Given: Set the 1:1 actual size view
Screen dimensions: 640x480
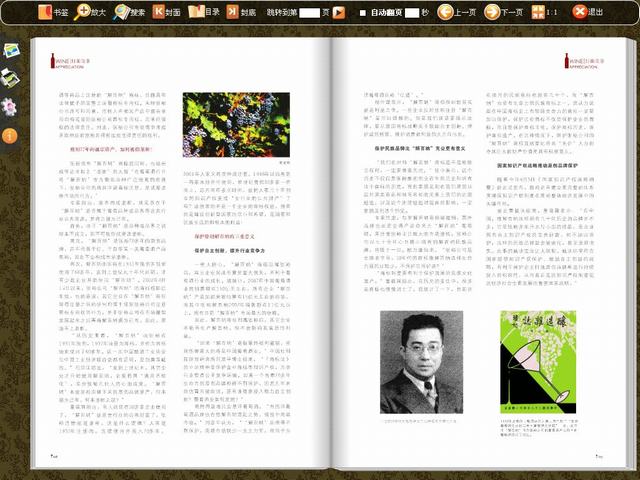Looking at the screenshot, I should [544, 12].
